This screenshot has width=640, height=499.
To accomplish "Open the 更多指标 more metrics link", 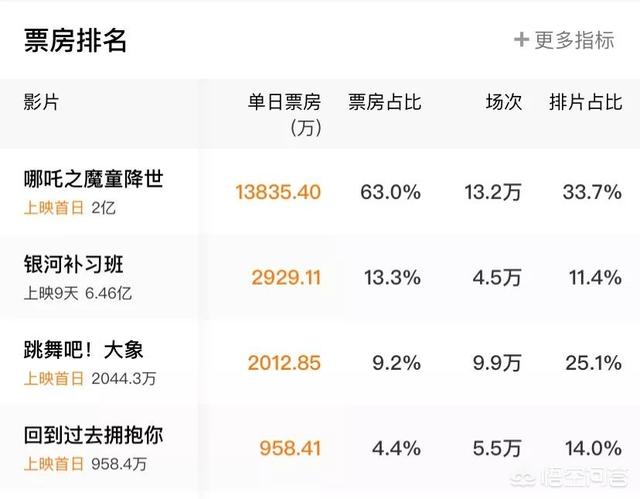I will pyautogui.click(x=564, y=40).
